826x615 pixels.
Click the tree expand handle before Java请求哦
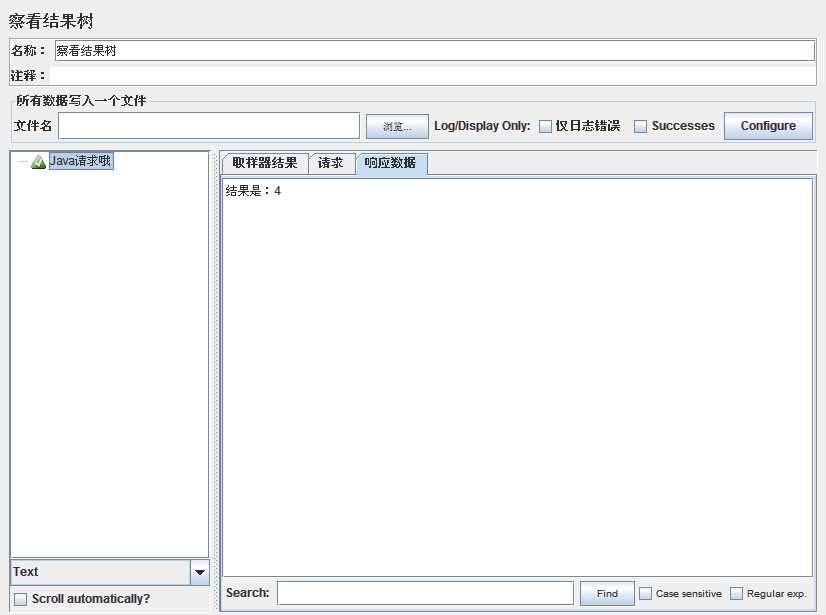[22, 162]
